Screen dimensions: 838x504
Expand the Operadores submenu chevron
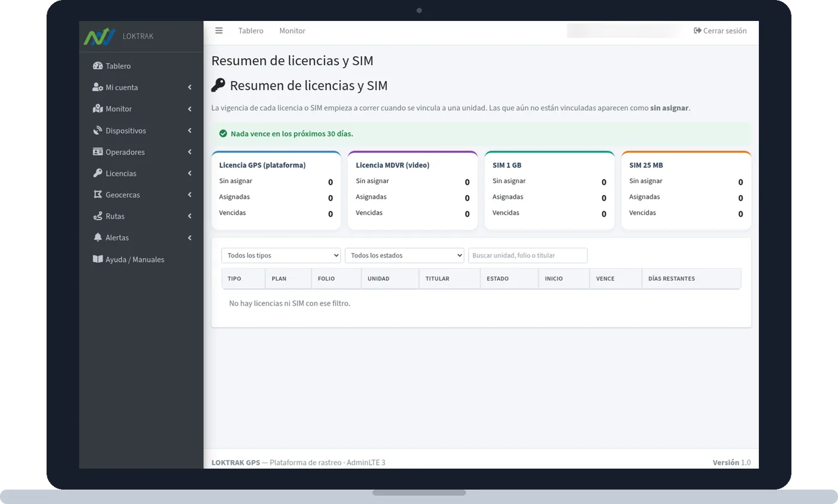tap(190, 152)
